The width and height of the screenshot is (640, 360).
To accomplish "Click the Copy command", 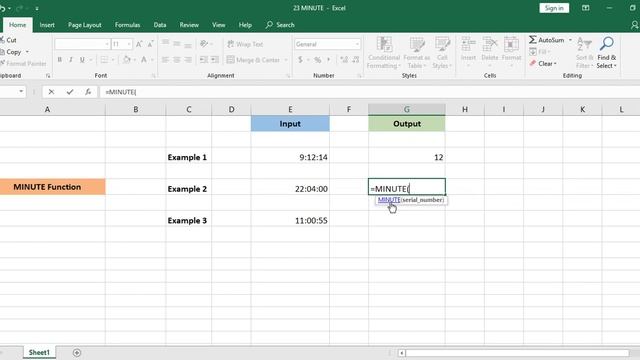I will 11,52.
